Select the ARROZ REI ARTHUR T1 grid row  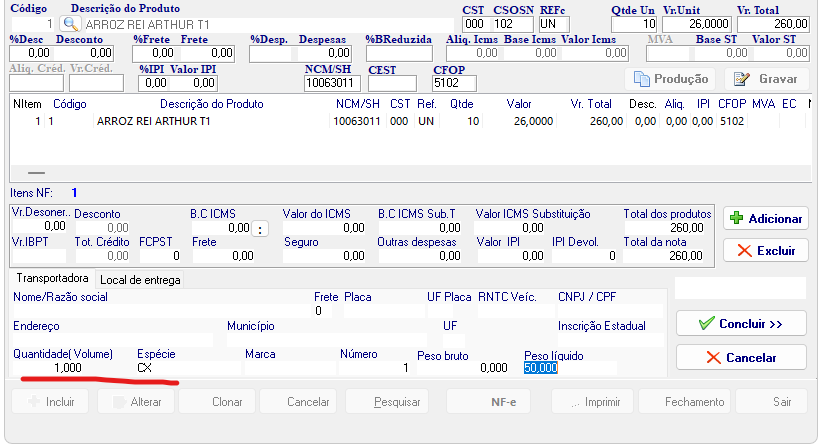pos(410,121)
